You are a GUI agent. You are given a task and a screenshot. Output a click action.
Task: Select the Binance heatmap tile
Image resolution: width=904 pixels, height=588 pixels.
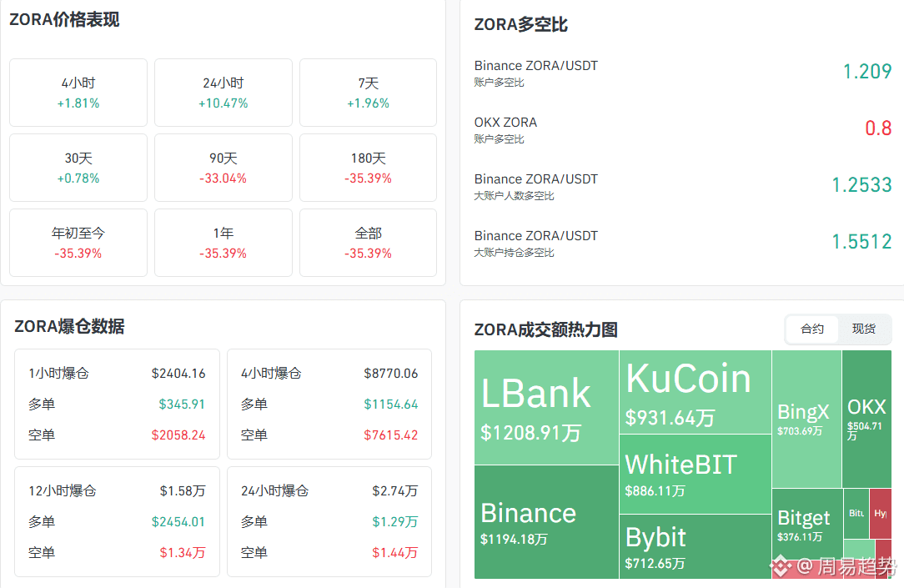(x=546, y=522)
